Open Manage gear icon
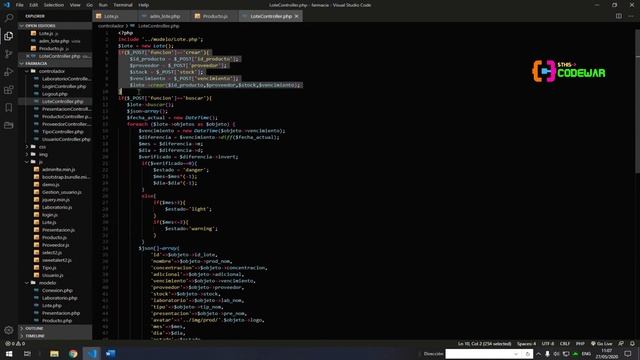This screenshot has width=640, height=360. (9, 330)
